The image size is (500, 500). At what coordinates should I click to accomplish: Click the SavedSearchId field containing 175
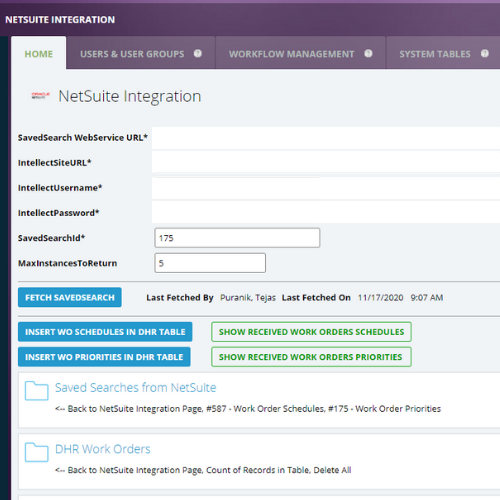[237, 238]
